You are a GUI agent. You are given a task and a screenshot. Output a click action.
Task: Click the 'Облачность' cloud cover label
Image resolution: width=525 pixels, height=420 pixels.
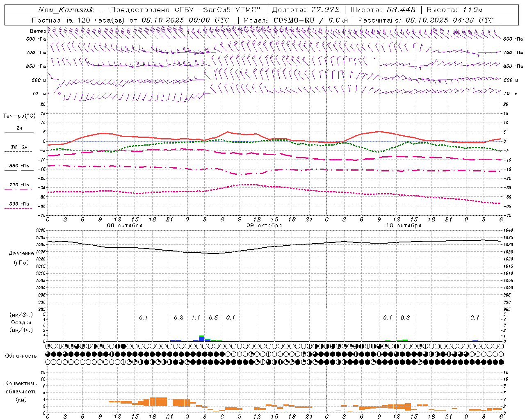pyautogui.click(x=21, y=356)
